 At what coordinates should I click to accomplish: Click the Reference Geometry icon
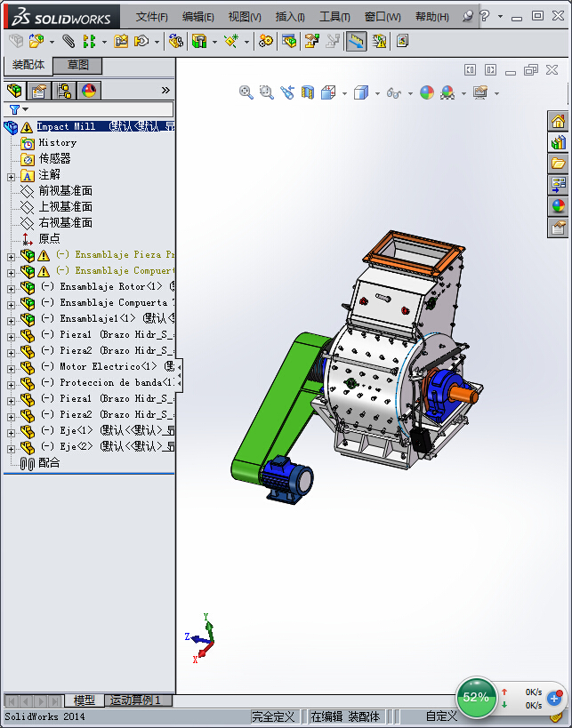pos(231,41)
